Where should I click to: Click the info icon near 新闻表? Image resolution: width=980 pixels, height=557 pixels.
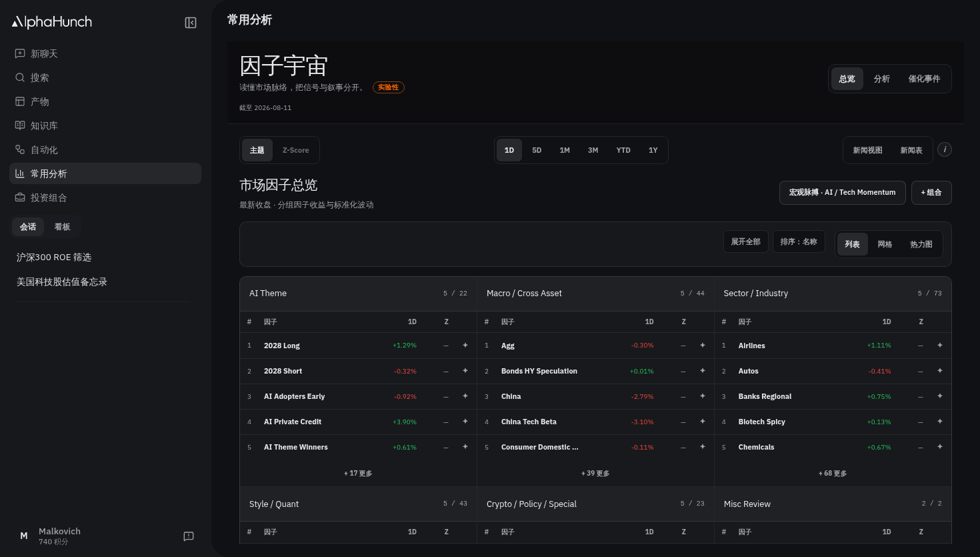[x=945, y=149]
